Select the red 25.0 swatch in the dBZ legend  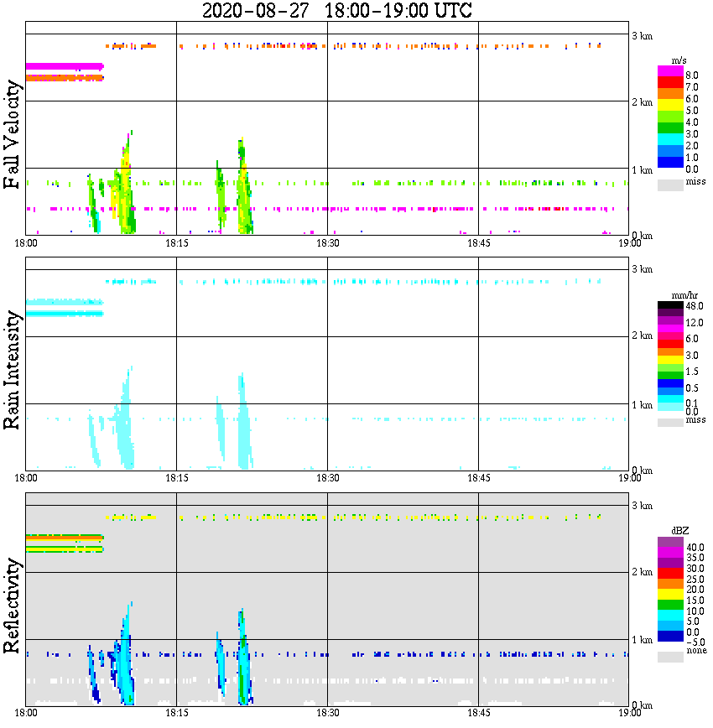coord(670,574)
